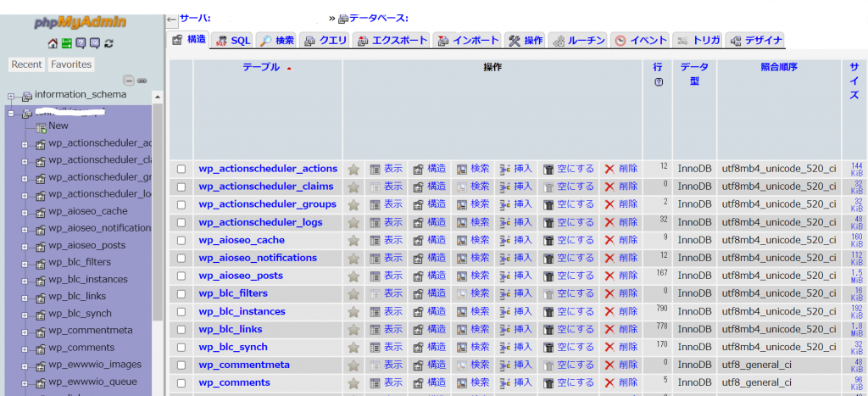The image size is (868, 396).
Task: Switch to the SQL tab
Action: click(234, 41)
